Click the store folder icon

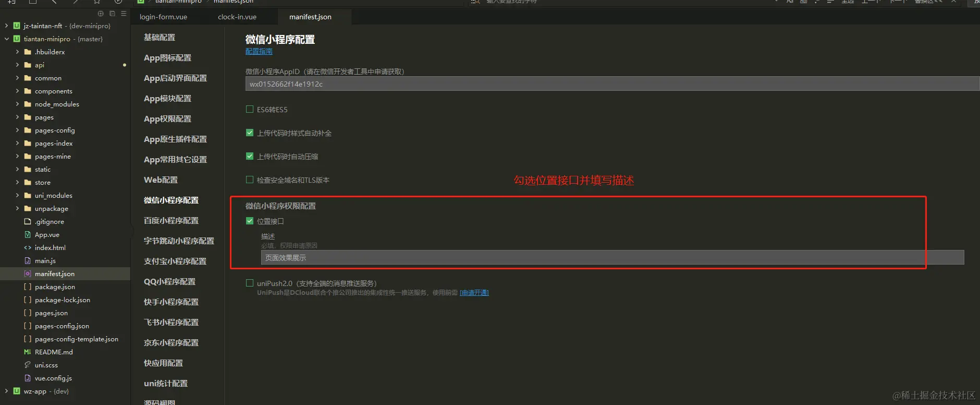tap(28, 182)
